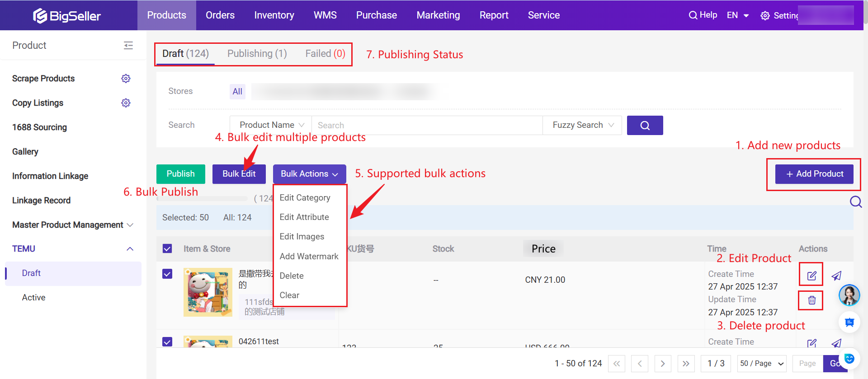Click the Bulk Edit button
This screenshot has height=379, width=868.
point(239,174)
